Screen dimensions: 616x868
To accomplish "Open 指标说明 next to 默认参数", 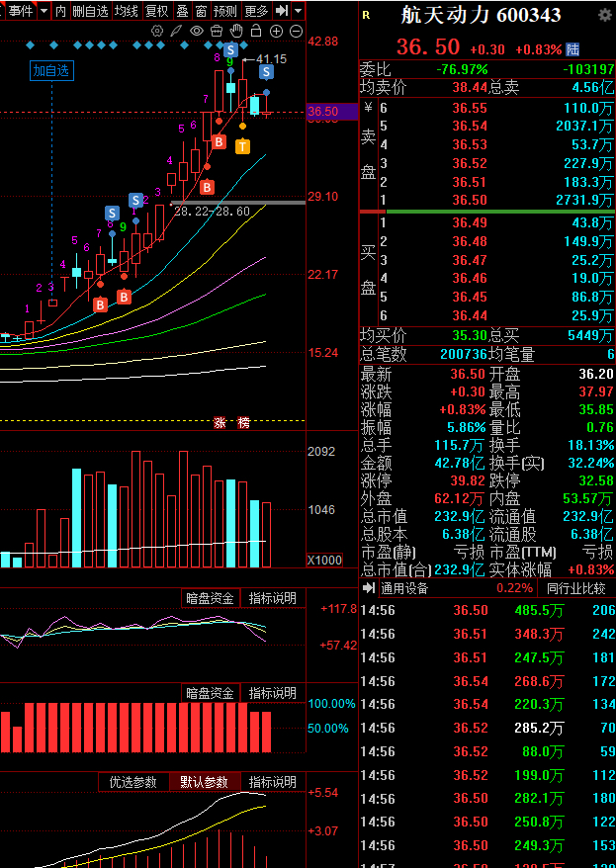I will pyautogui.click(x=273, y=782).
